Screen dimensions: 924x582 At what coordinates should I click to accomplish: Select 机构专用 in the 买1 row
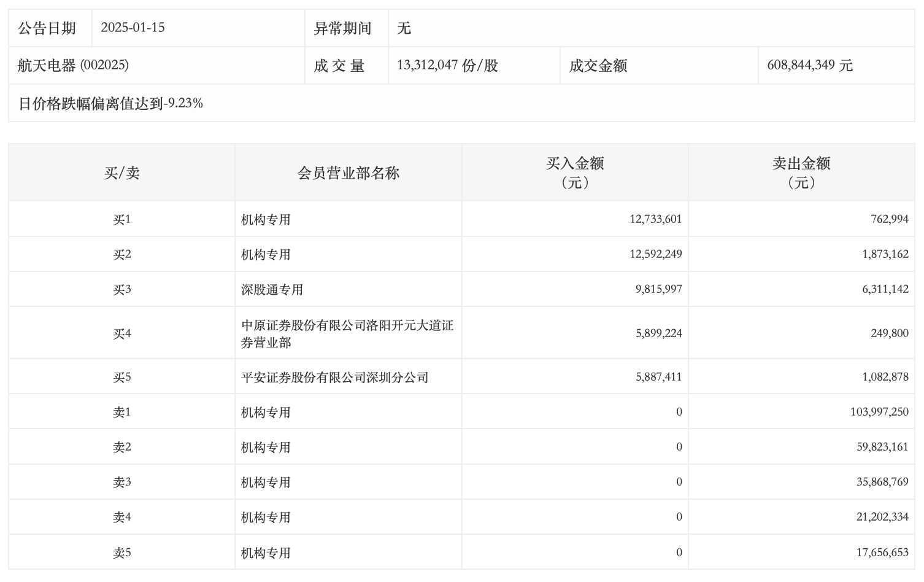pos(266,220)
